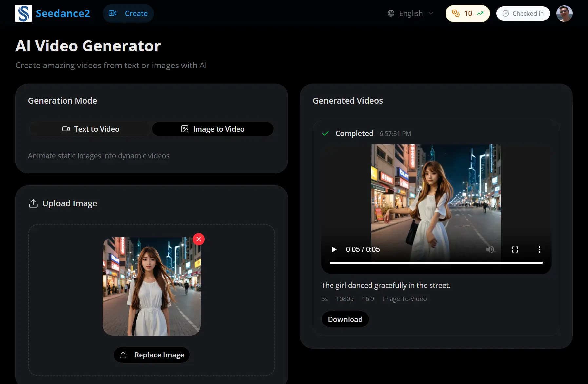Click the Checked in status button
The height and width of the screenshot is (384, 588).
523,13
